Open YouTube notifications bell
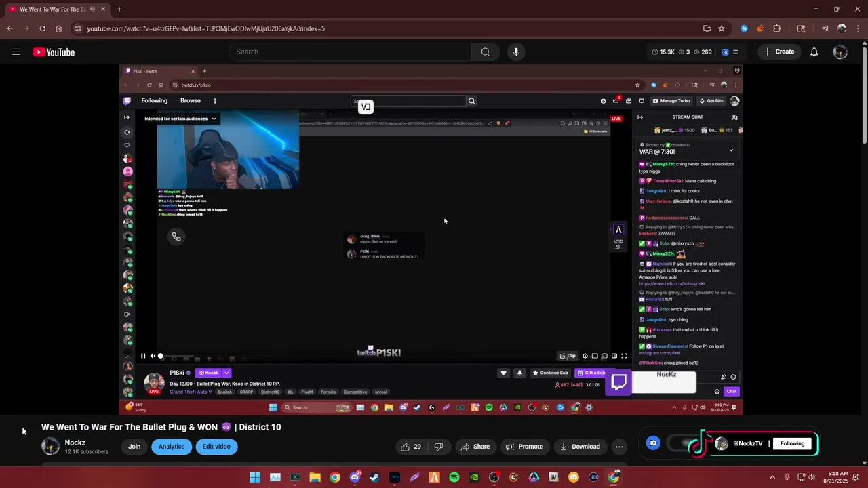868x488 pixels. (x=814, y=52)
